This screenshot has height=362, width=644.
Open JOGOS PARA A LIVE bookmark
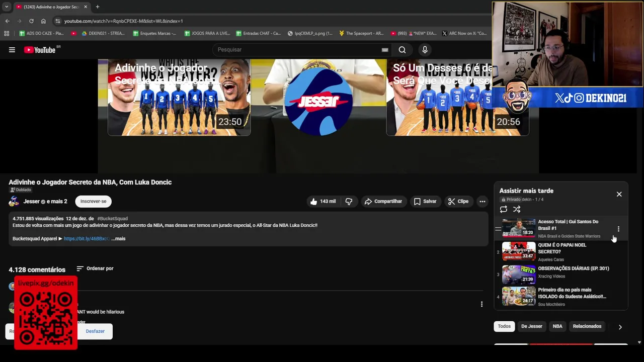click(x=207, y=34)
